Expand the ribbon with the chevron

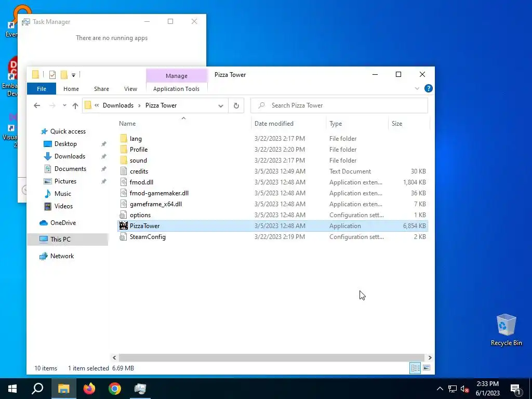[x=417, y=88]
